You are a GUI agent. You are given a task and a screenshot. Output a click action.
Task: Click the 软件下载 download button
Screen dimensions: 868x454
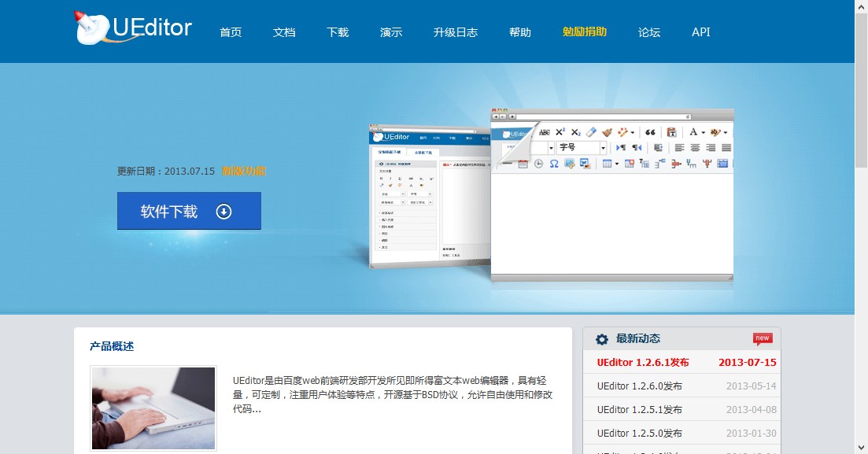coord(189,211)
